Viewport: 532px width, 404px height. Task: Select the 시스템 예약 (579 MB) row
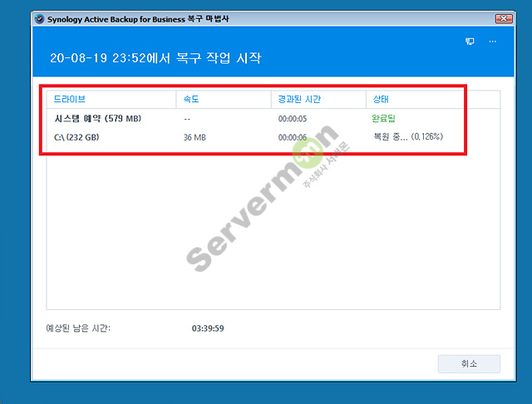coord(273,118)
